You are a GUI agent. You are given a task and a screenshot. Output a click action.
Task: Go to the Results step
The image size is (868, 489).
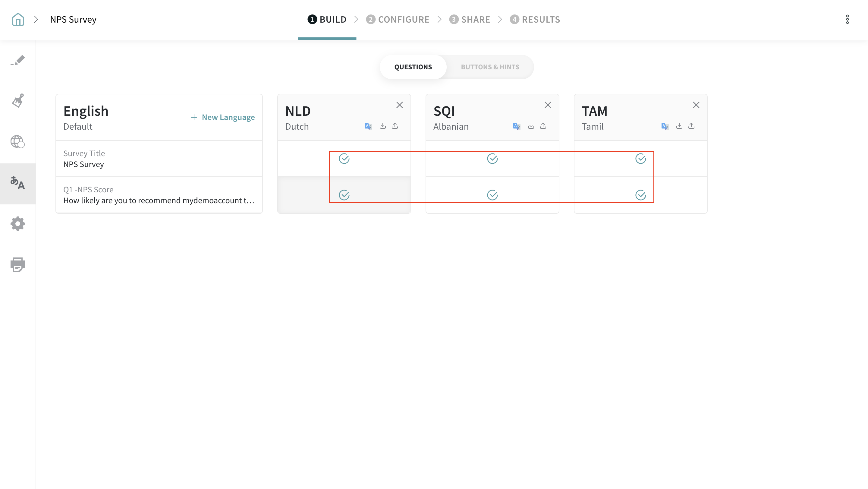point(535,20)
